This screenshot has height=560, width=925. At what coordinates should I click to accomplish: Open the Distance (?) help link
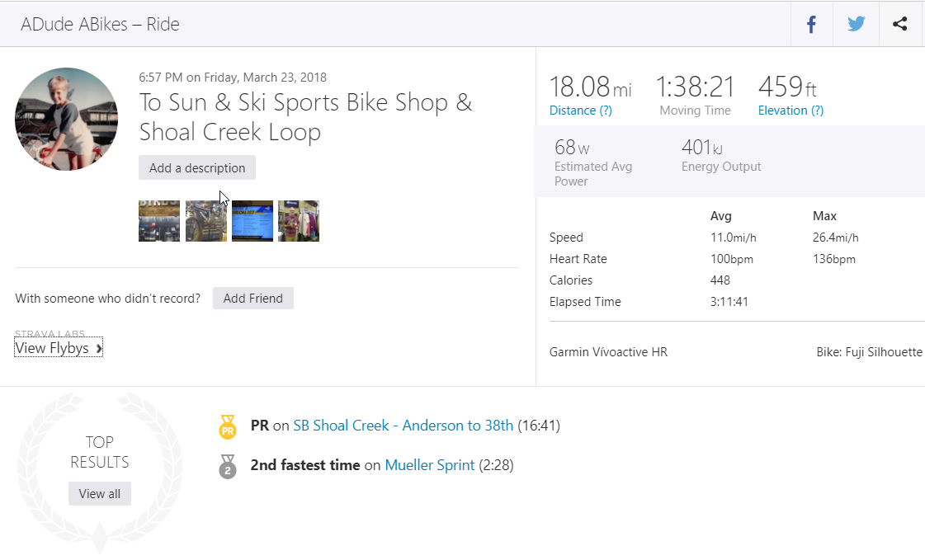pos(581,111)
